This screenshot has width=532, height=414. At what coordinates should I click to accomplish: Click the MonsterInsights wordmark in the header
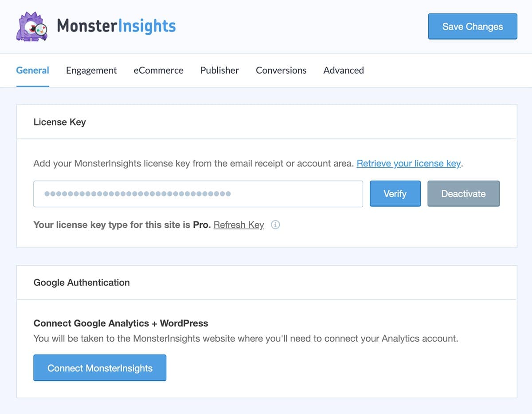coord(116,27)
